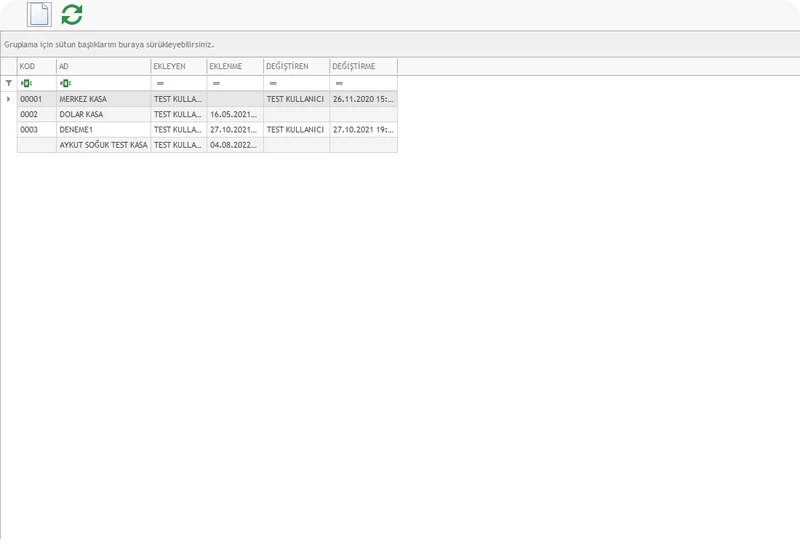
Task: Open AD column filter operator icon
Action: [65, 83]
